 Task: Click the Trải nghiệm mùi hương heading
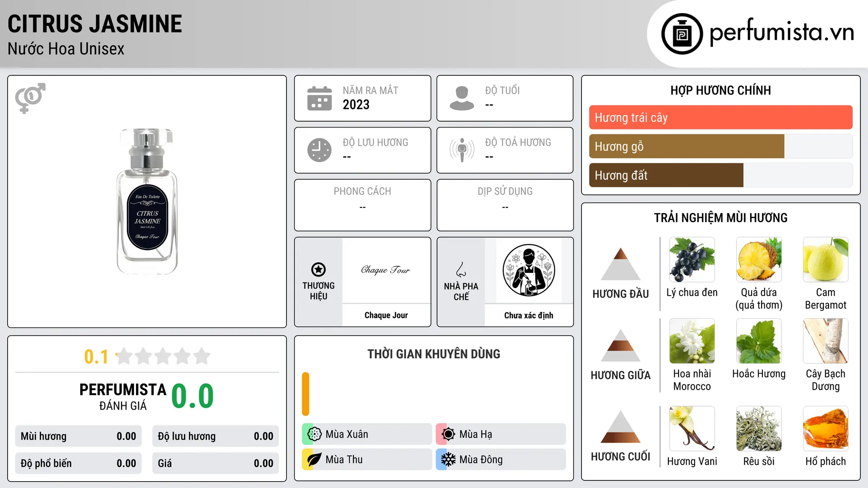point(721,218)
